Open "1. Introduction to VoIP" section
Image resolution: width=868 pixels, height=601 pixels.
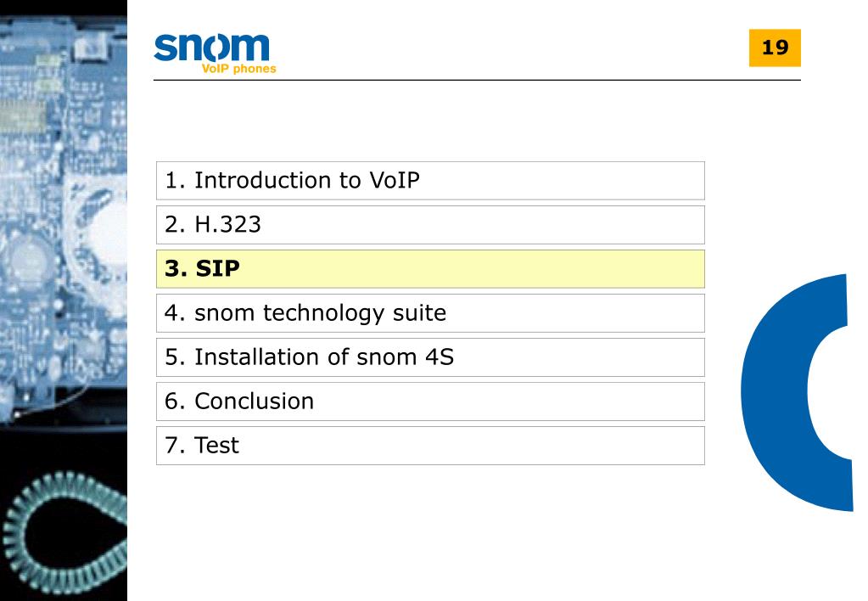pyautogui.click(x=430, y=181)
